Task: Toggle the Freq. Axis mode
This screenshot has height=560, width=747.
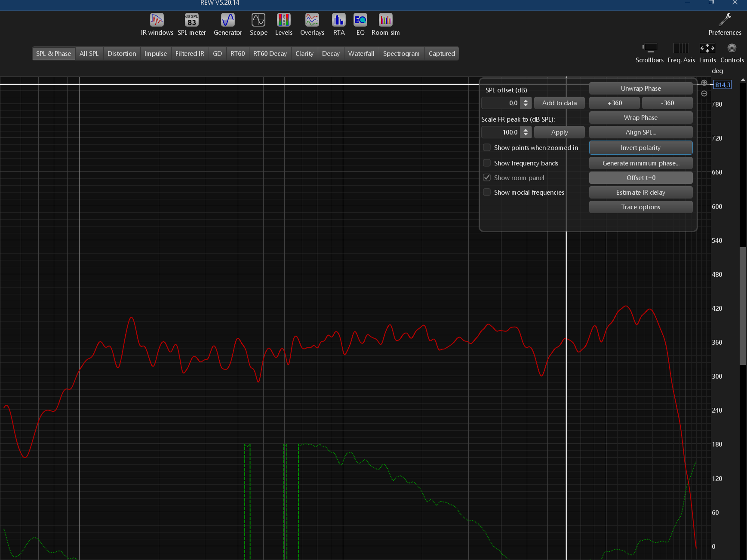Action: pyautogui.click(x=681, y=53)
